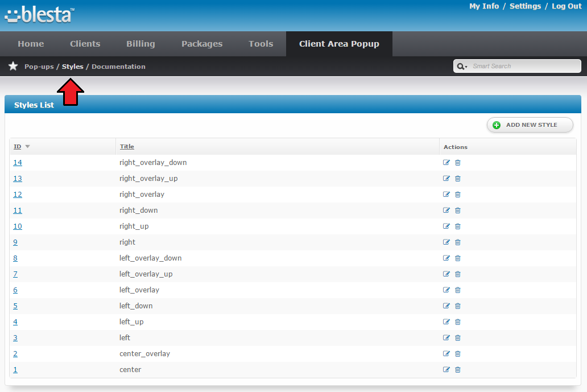
Task: Open style ID 6
Action: click(x=15, y=290)
